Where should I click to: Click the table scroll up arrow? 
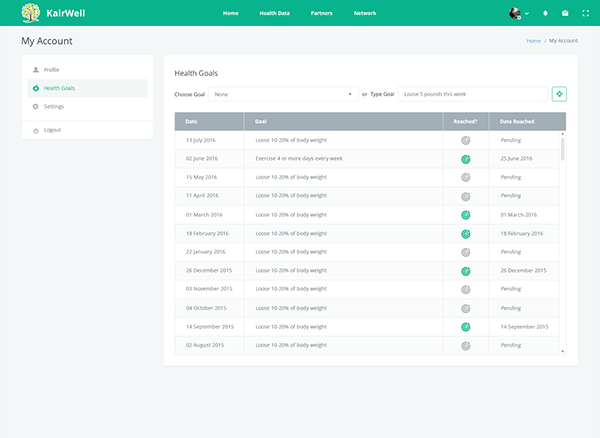click(x=562, y=134)
